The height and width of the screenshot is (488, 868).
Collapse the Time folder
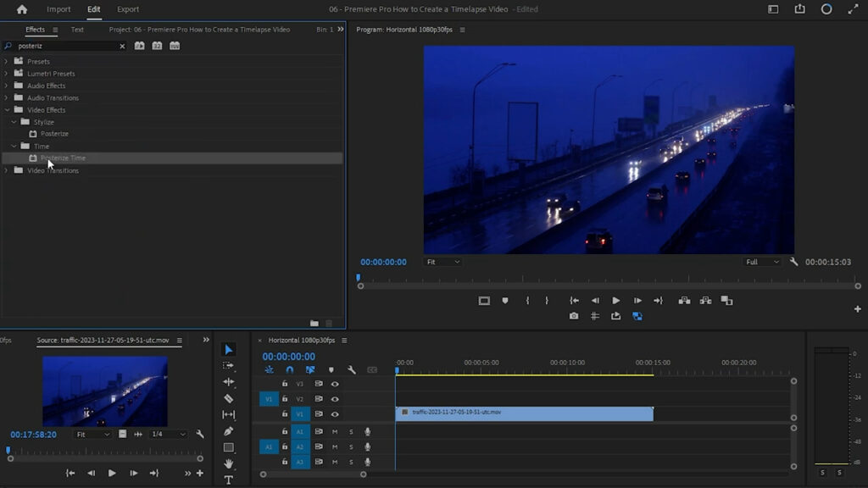coord(14,146)
